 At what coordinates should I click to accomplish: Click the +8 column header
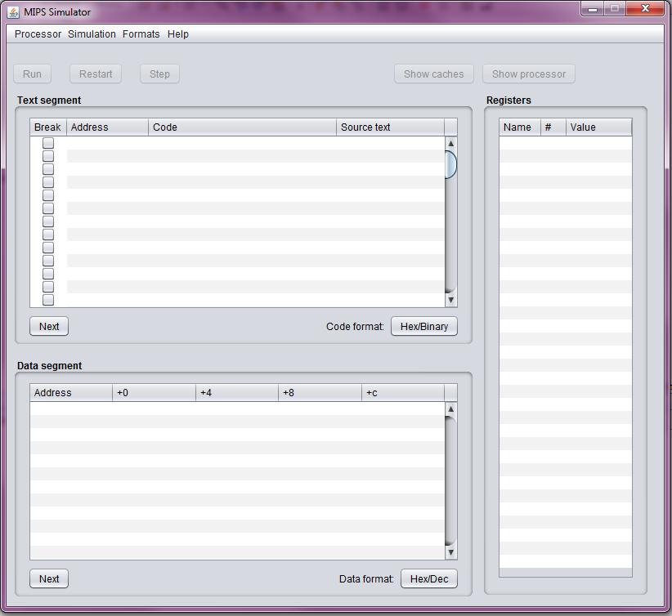click(320, 393)
